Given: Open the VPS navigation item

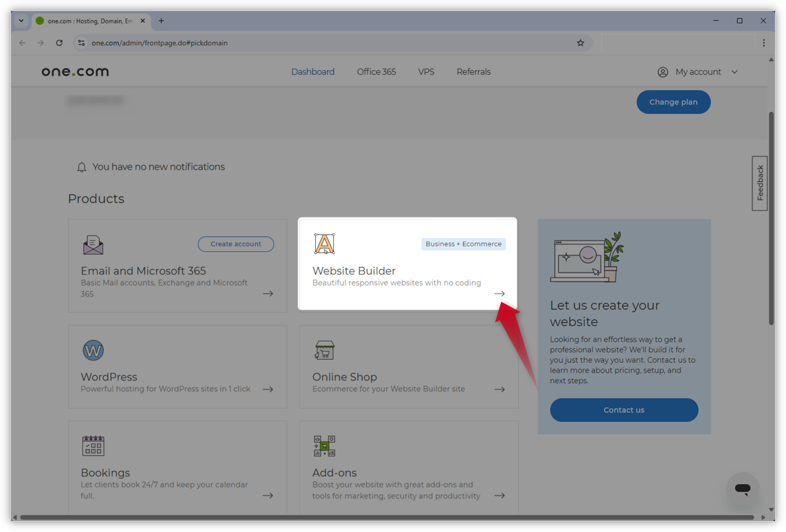Looking at the screenshot, I should [426, 71].
